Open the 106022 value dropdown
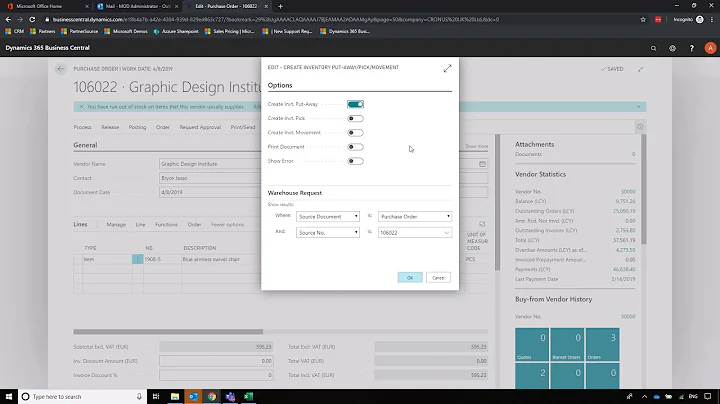 [446, 233]
